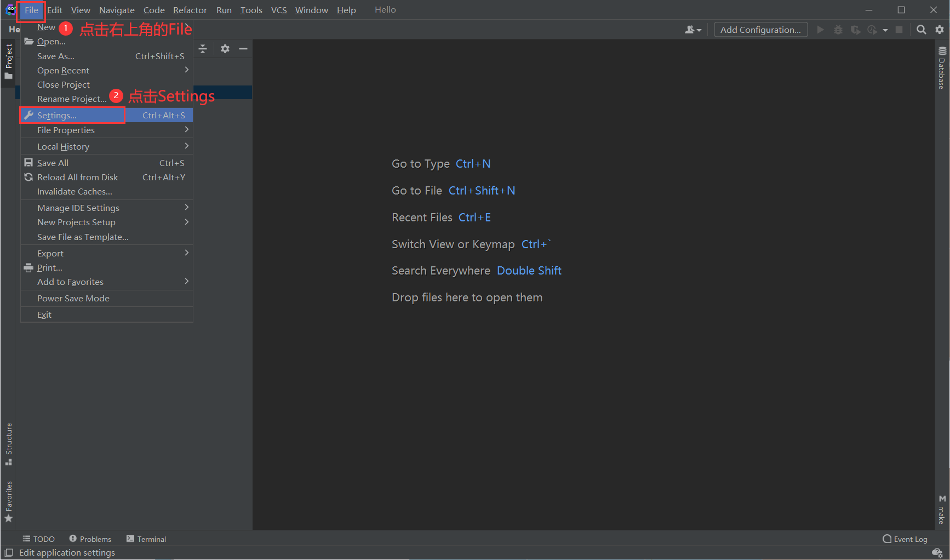Open the Database tool window
950x560 pixels.
coord(942,71)
